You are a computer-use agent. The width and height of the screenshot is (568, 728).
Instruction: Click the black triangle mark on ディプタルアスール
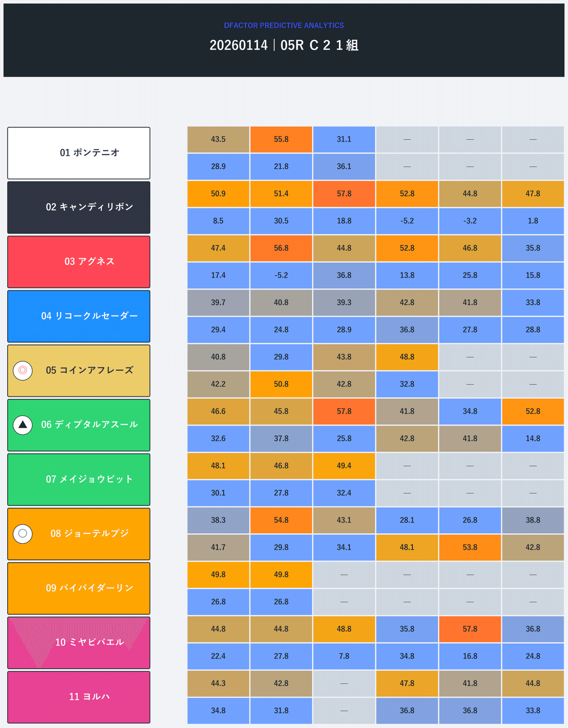point(23,425)
